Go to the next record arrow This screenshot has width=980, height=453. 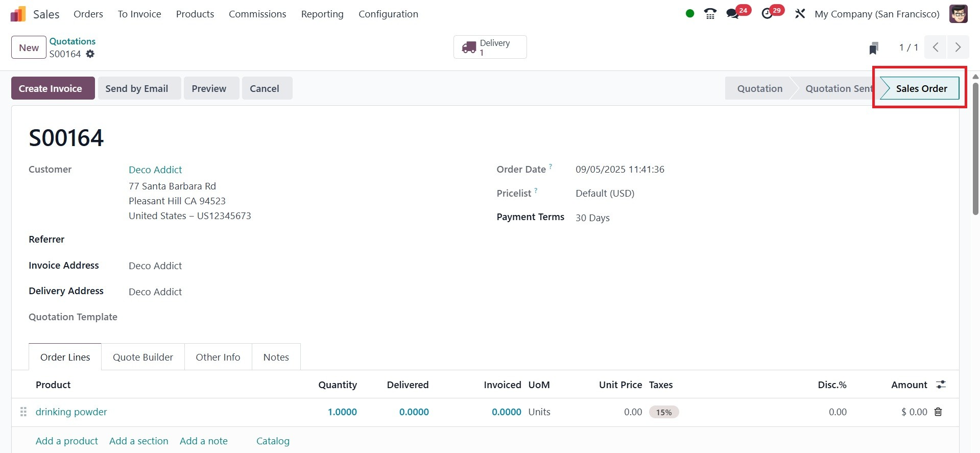pos(958,47)
